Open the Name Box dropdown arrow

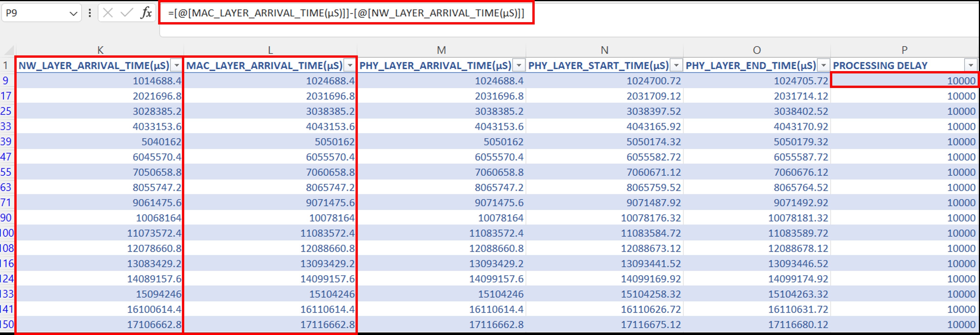click(73, 14)
